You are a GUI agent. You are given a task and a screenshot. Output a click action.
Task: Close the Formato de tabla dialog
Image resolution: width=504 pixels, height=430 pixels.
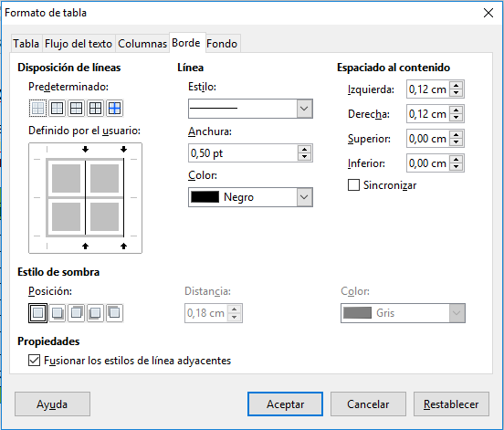pos(488,13)
